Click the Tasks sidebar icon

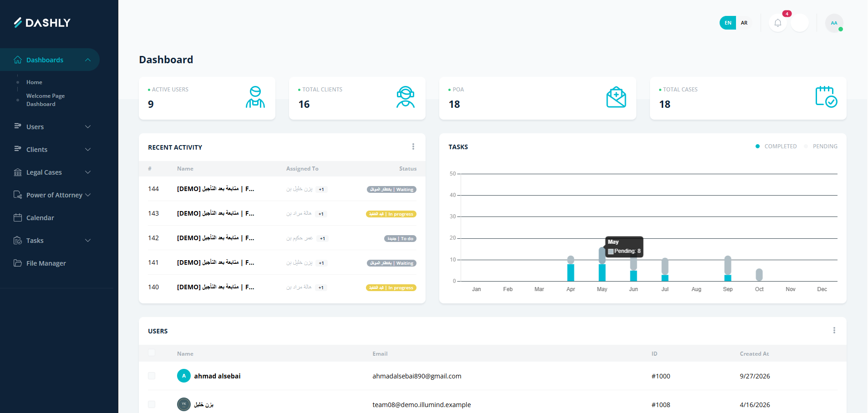pyautogui.click(x=18, y=240)
